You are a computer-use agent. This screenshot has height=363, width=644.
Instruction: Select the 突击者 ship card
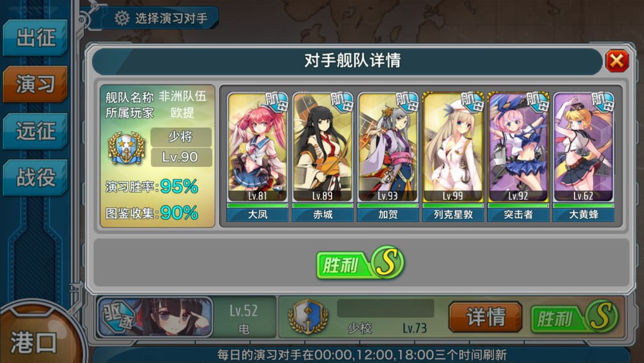click(x=518, y=157)
